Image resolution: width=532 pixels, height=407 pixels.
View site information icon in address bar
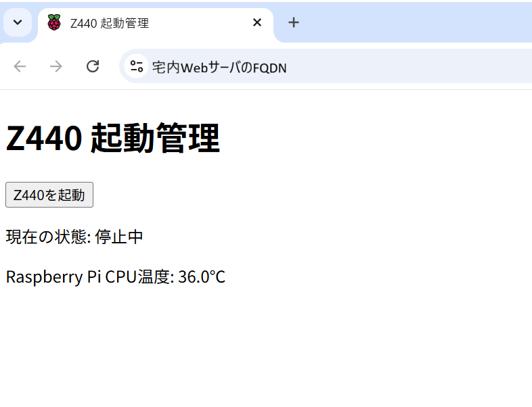[x=137, y=66]
